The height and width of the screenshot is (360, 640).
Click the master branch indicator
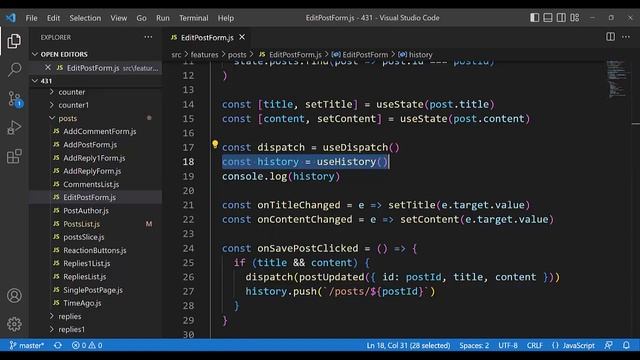(27, 345)
